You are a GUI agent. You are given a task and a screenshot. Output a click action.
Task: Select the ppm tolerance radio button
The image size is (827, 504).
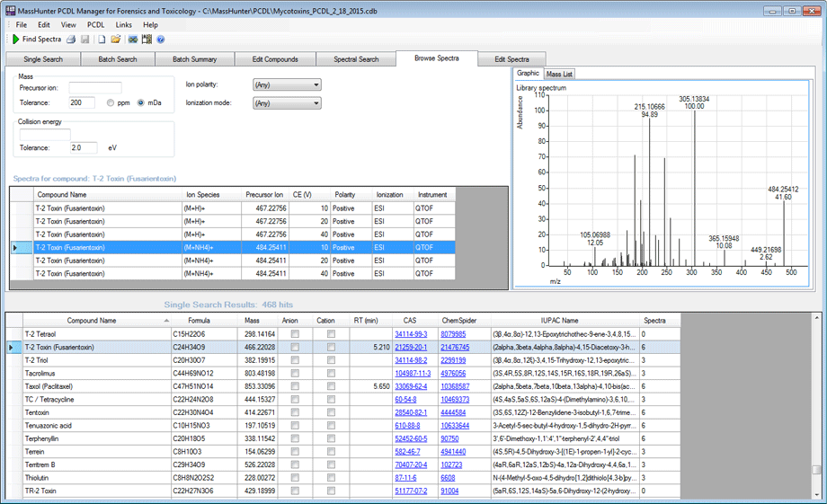coord(111,103)
